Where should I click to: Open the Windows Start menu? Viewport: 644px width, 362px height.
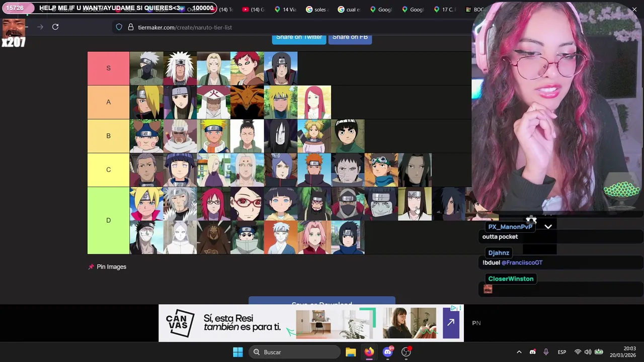(238, 352)
